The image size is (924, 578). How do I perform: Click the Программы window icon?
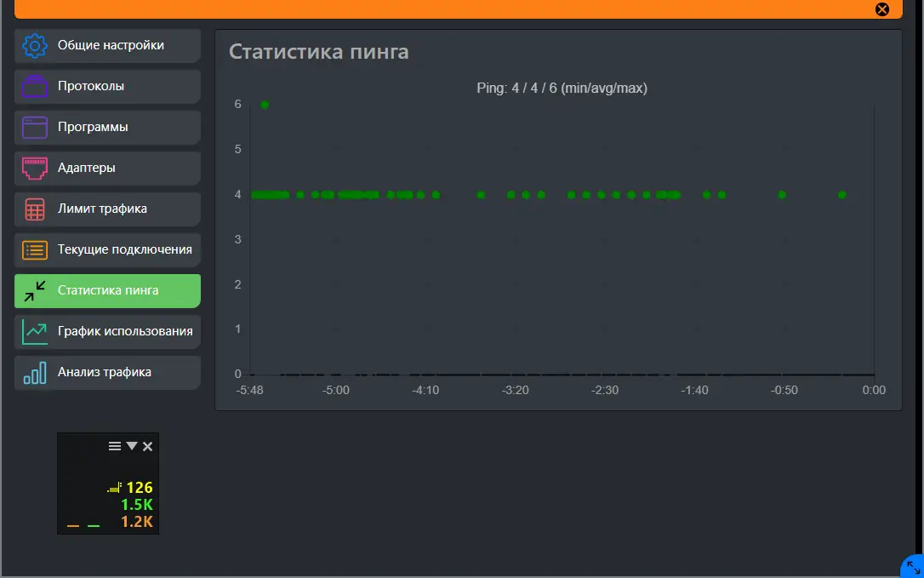pyautogui.click(x=34, y=127)
